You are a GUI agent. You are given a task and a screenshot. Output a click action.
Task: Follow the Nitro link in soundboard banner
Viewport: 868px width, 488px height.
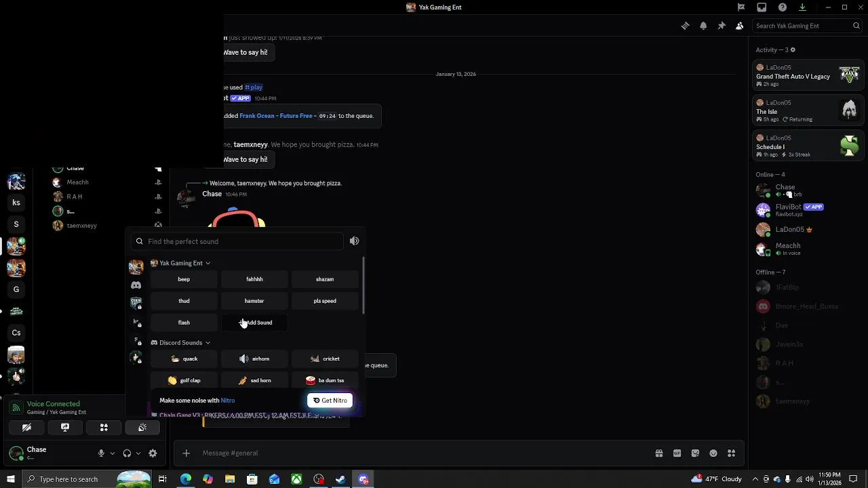click(228, 401)
